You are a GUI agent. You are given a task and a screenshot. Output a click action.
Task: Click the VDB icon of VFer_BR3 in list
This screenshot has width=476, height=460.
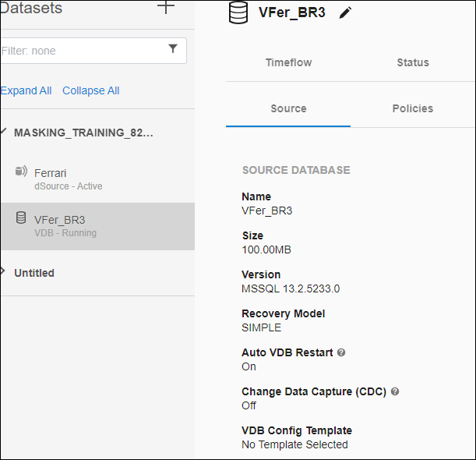coord(21,218)
